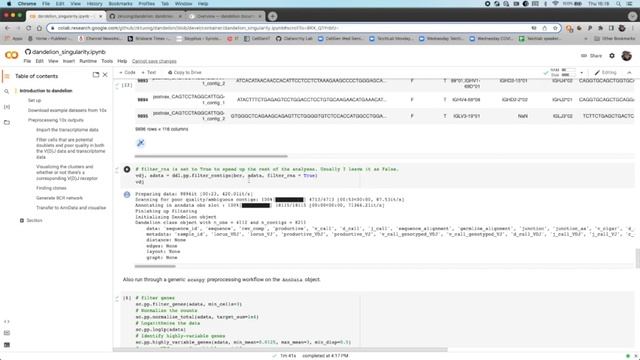Click the interactive table magic wand icon
This screenshot has width=640, height=360.
click(140, 143)
